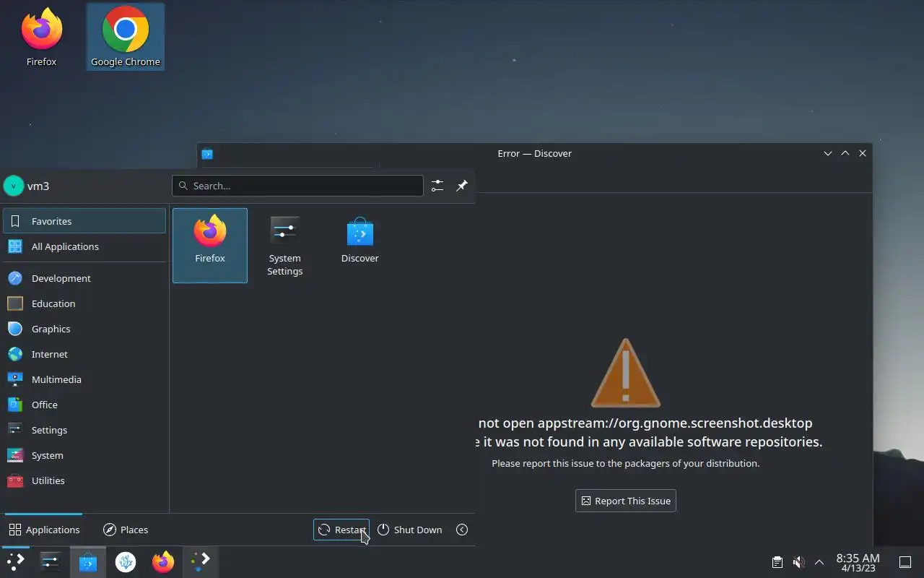Expand more session options arrow

462,530
